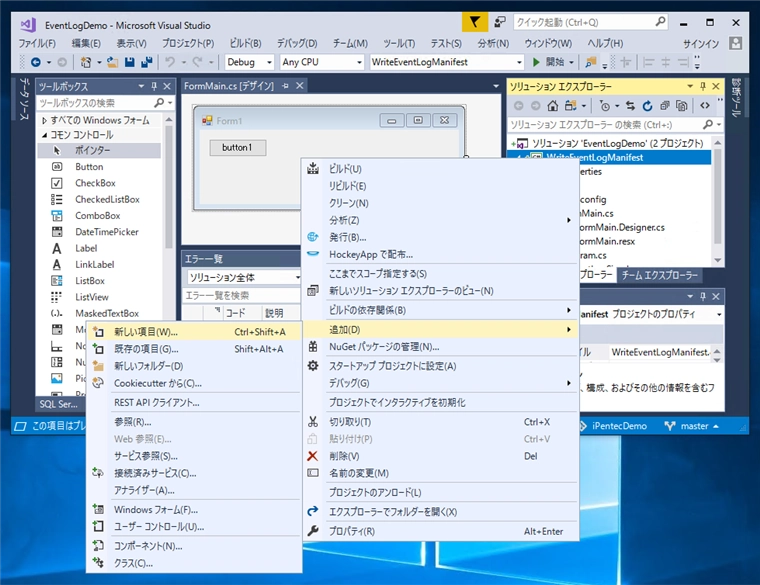
Task: Choose 'クラス(C)...' from the Add submenu
Action: pyautogui.click(x=194, y=563)
